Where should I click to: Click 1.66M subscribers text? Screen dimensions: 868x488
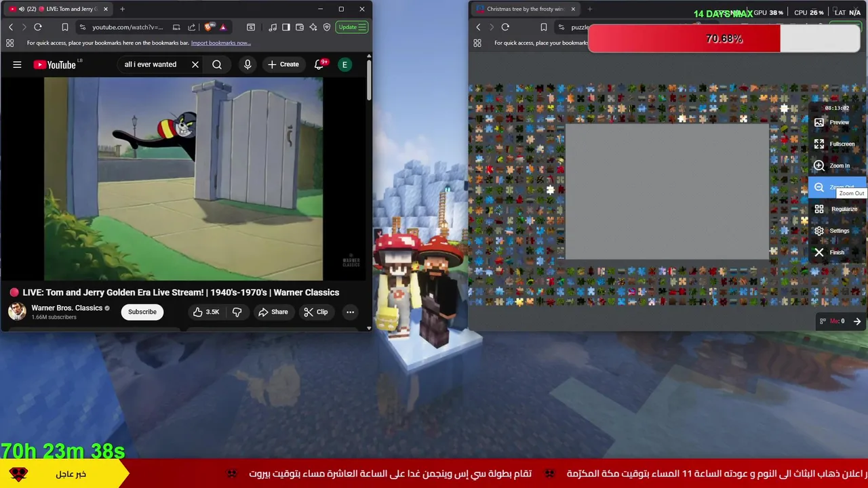tap(54, 317)
